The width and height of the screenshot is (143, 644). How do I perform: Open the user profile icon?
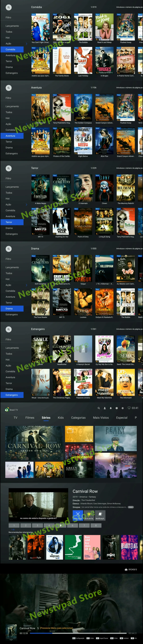[x=105, y=408]
